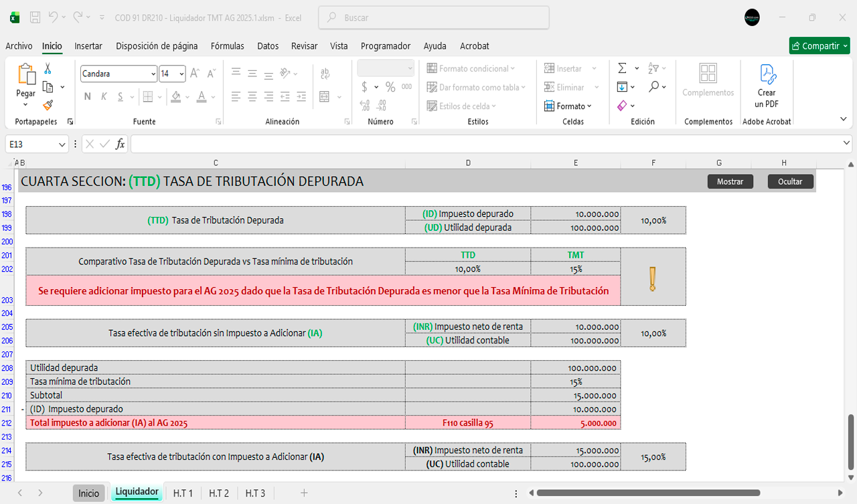The image size is (857, 504).
Task: Click the Fill down arrow icon
Action: 622,87
